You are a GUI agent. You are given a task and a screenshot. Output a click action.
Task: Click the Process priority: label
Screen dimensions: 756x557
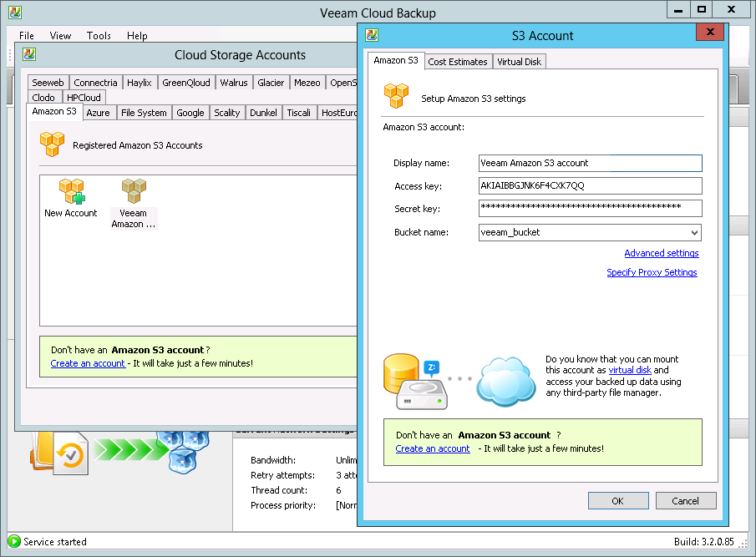click(x=283, y=505)
